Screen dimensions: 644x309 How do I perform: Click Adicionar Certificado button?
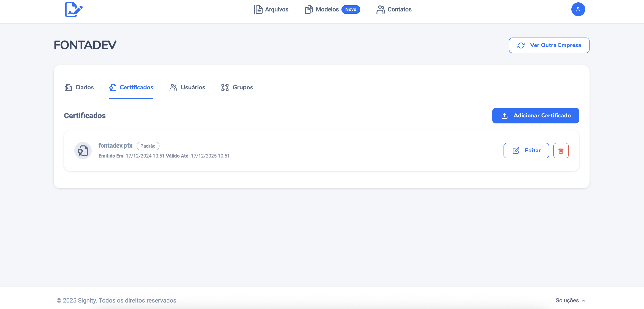point(536,116)
